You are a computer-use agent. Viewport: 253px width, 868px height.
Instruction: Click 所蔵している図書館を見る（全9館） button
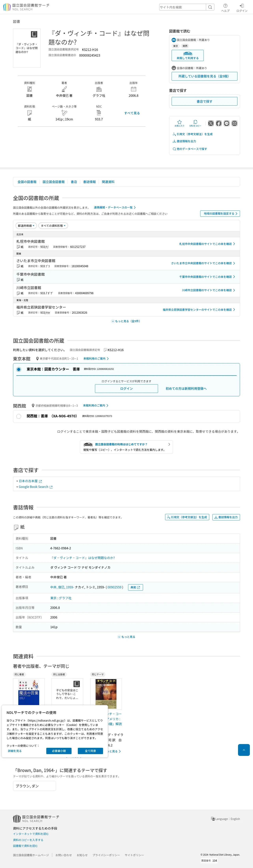tap(205, 76)
